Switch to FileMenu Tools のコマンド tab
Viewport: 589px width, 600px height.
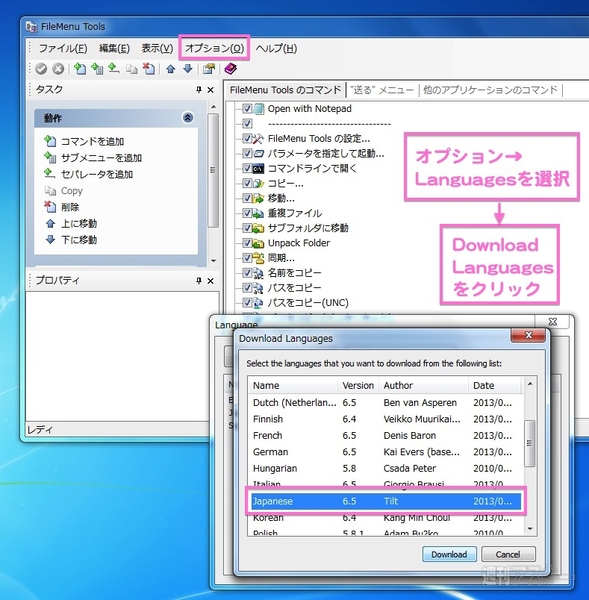[x=285, y=90]
